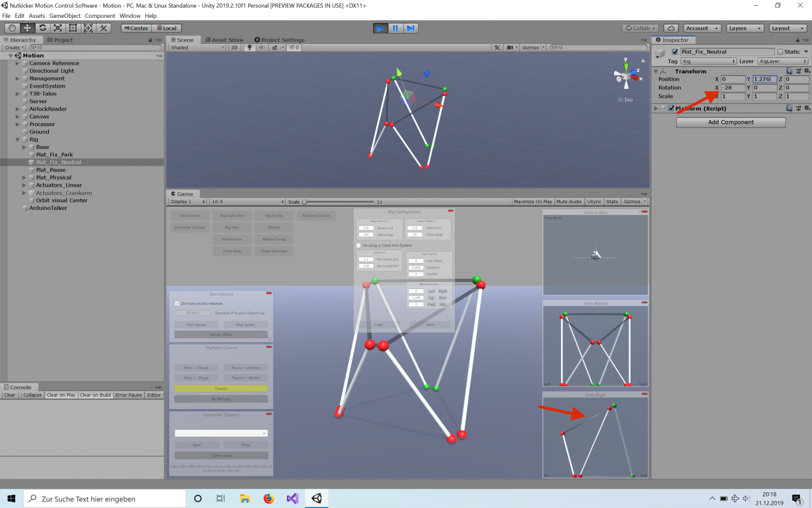Select the combined Transform tool
Viewport: 812px width, 508px height.
88,28
